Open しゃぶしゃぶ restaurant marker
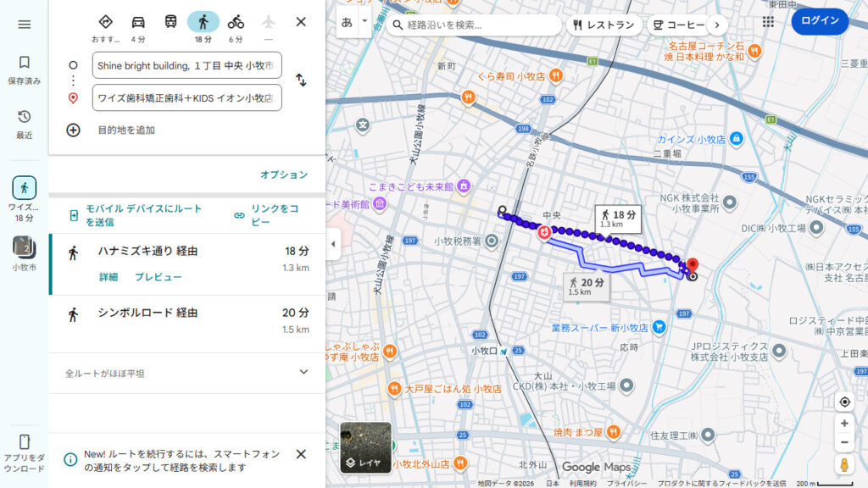The image size is (868, 488). 390,352
